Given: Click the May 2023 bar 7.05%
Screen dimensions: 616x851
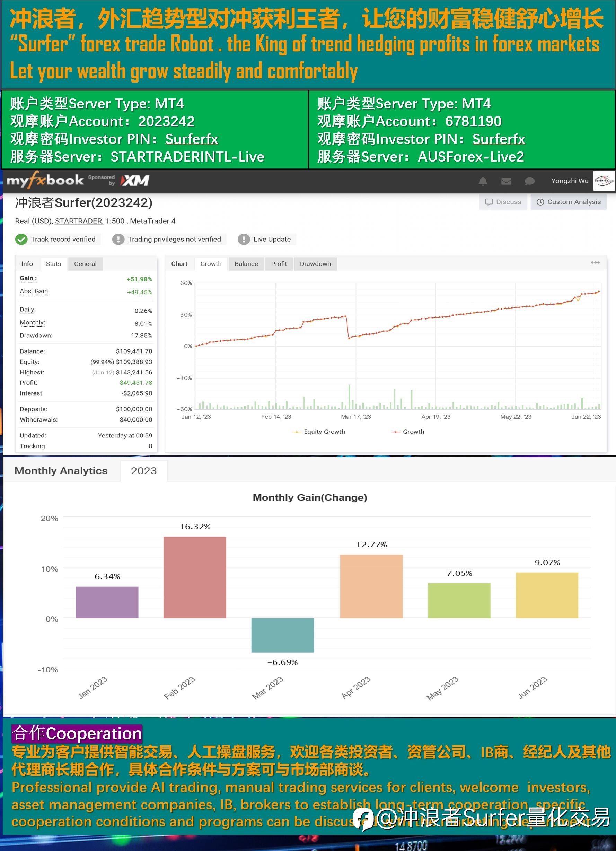Looking at the screenshot, I should 459,600.
